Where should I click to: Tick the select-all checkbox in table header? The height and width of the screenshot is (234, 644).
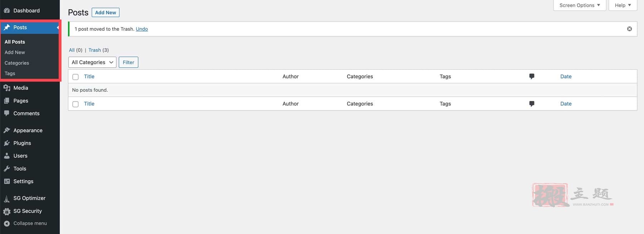click(x=75, y=77)
